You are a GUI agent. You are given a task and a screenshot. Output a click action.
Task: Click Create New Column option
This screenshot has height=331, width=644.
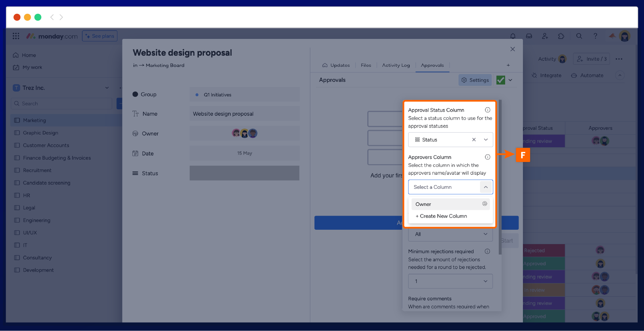click(441, 216)
